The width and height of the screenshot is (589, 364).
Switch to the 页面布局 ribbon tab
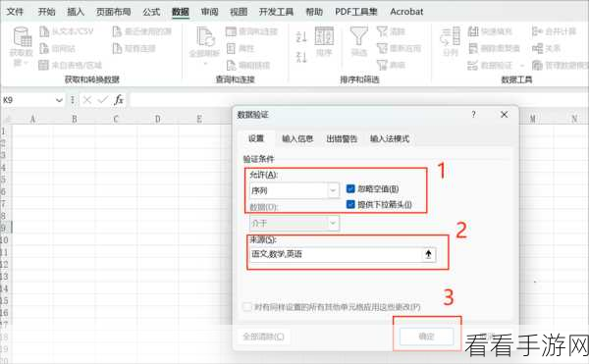(114, 12)
